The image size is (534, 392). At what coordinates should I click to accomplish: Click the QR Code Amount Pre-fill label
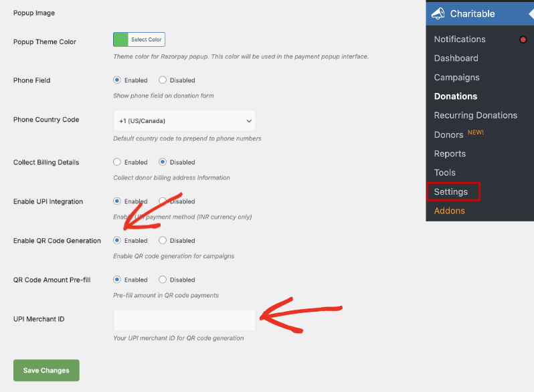click(x=52, y=280)
